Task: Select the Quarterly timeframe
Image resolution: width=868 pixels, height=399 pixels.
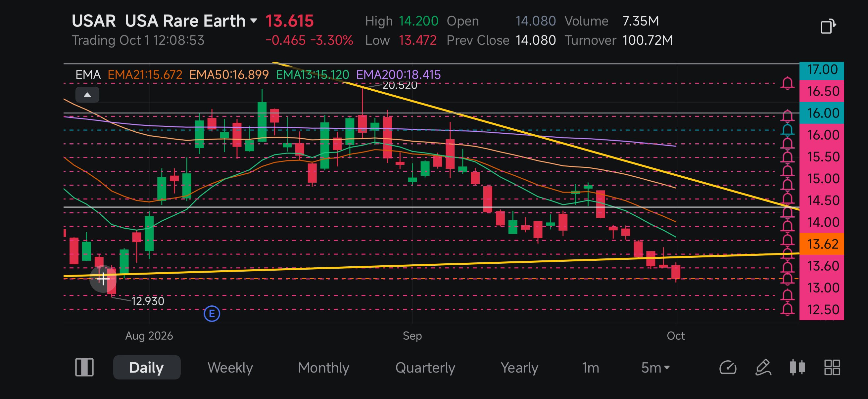Action: click(425, 368)
